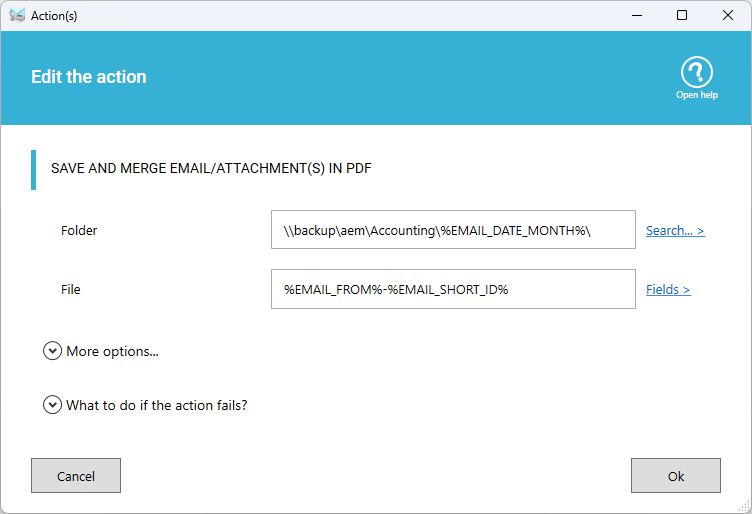Click the Folder path input field
The image size is (752, 514).
pyautogui.click(x=453, y=230)
